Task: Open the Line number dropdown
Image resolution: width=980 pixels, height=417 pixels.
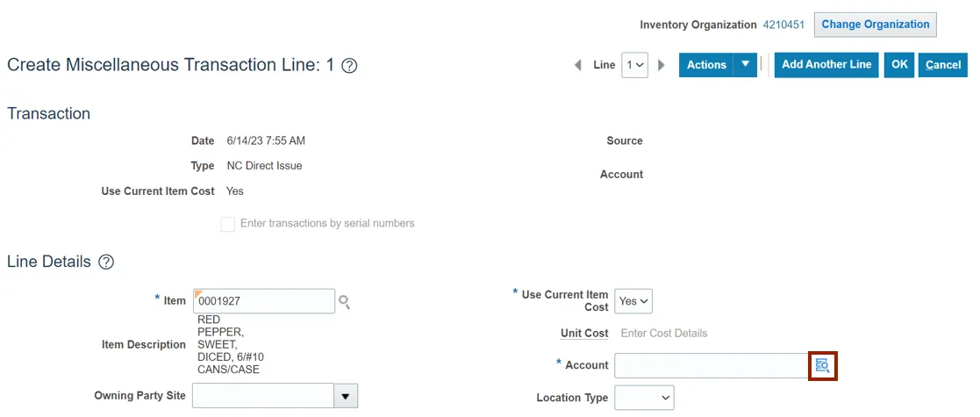Action: 634,65
